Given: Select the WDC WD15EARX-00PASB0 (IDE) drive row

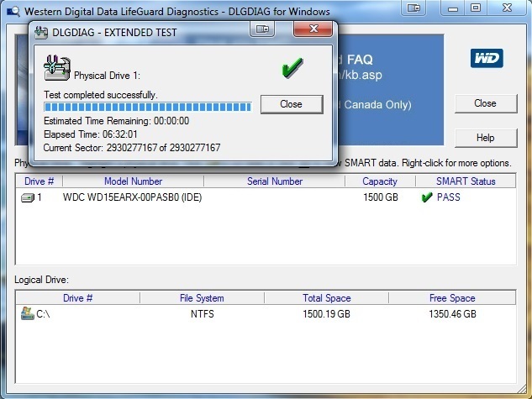Looking at the screenshot, I should (266, 197).
